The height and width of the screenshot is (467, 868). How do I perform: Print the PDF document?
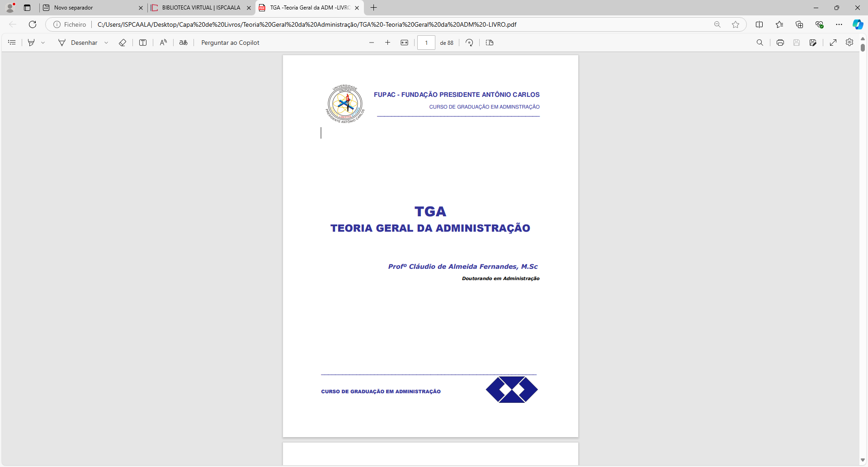coord(780,43)
